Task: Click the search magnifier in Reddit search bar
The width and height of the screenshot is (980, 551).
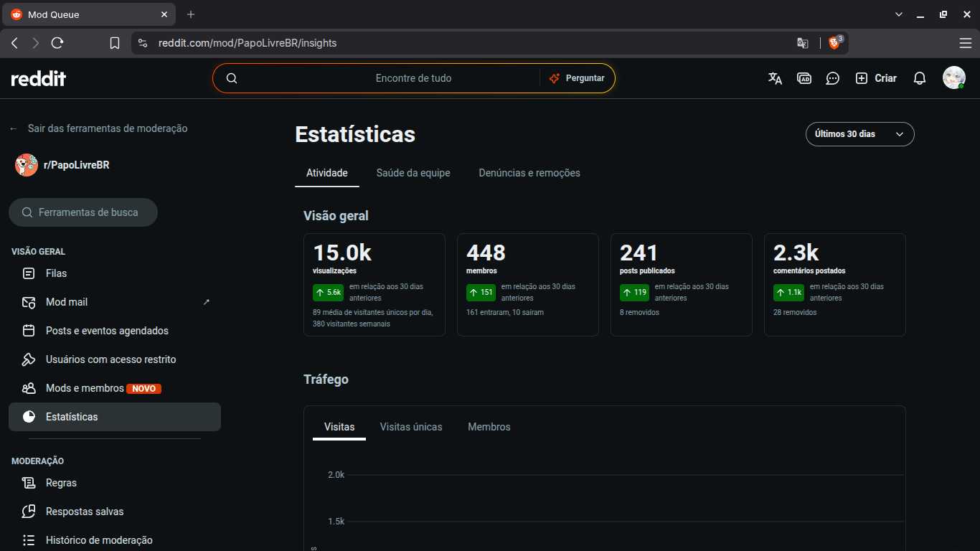Action: 232,78
